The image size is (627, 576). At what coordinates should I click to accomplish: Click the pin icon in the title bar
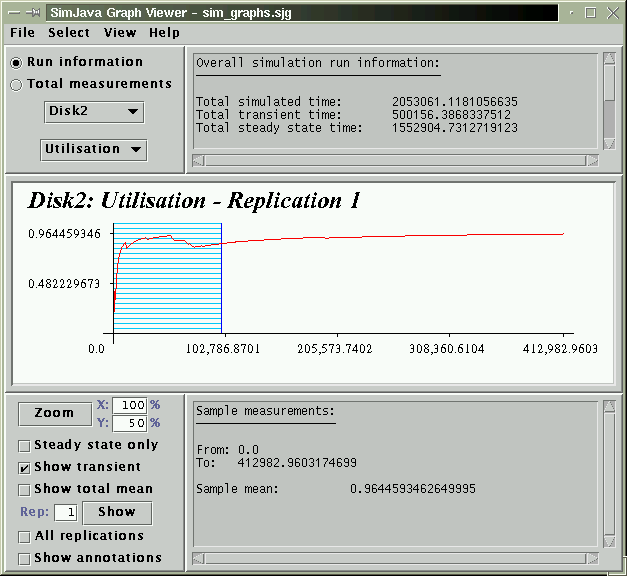(x=31, y=12)
